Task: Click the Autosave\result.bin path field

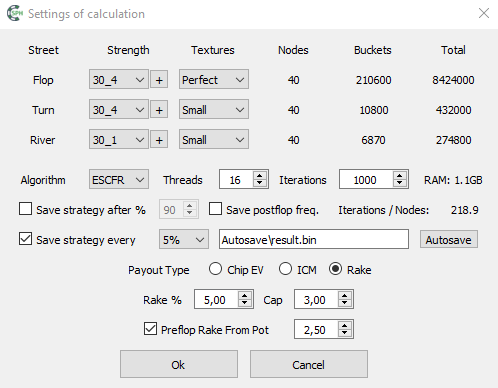Action: tap(314, 239)
